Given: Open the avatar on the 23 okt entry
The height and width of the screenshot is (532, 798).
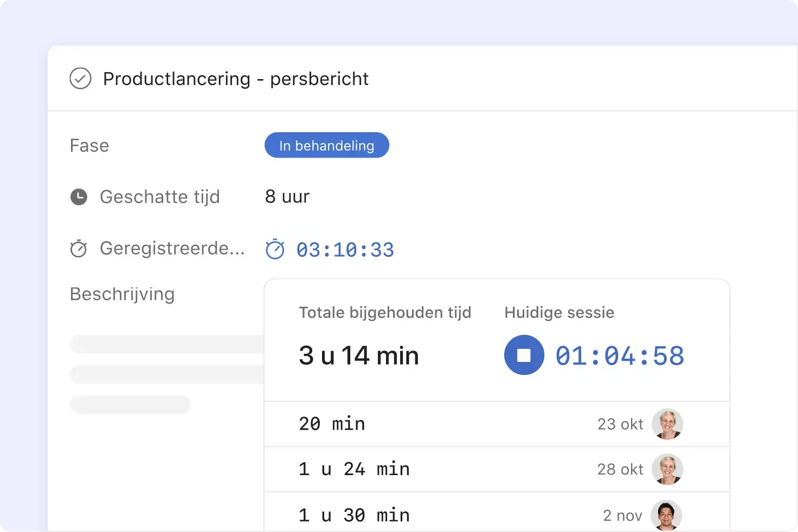Looking at the screenshot, I should click(667, 424).
